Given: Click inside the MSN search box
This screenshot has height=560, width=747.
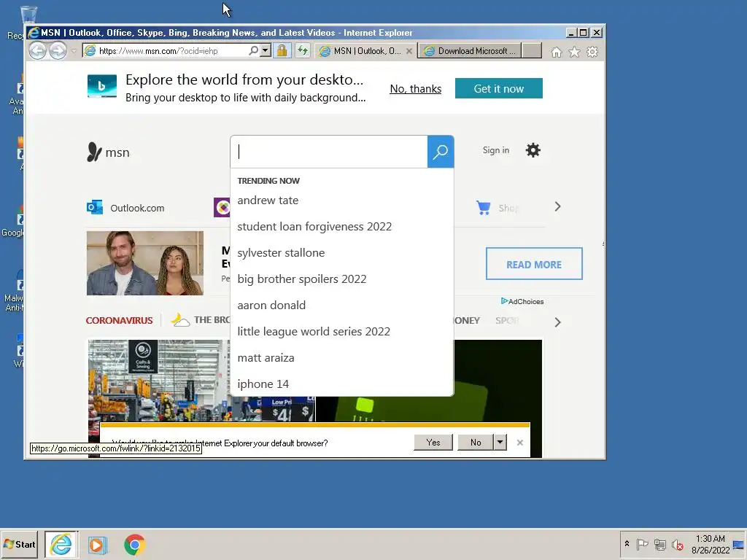Looking at the screenshot, I should [329, 152].
